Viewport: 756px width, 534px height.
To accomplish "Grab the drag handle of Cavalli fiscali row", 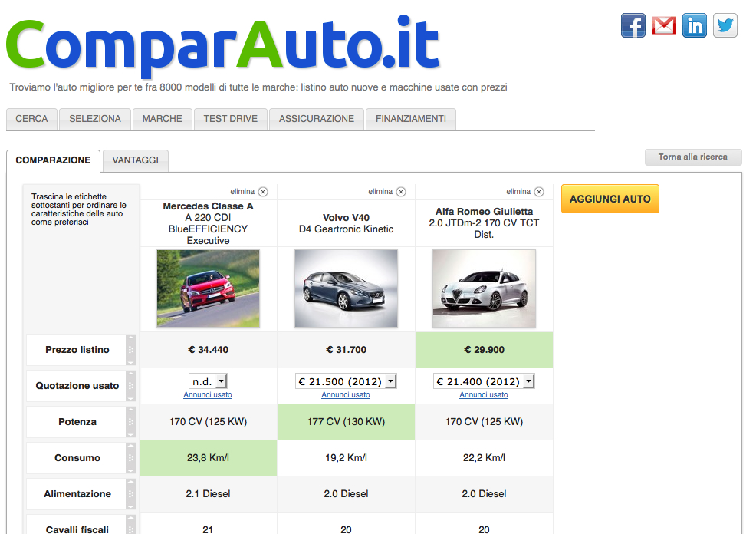I will (x=130, y=525).
